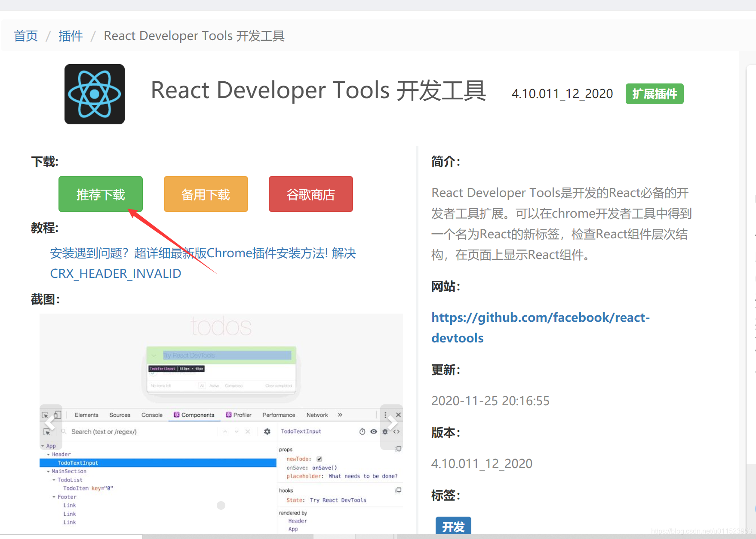Click the update time 2020-11-25 20:16:55
The width and height of the screenshot is (756, 539).
(x=490, y=401)
